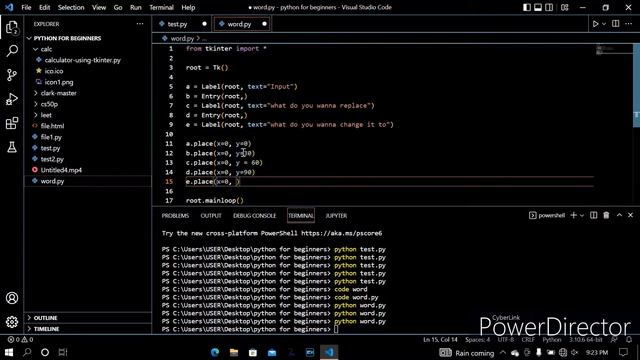Open the Search view in activity bar
Image resolution: width=640 pixels, height=360 pixels.
[12, 51]
